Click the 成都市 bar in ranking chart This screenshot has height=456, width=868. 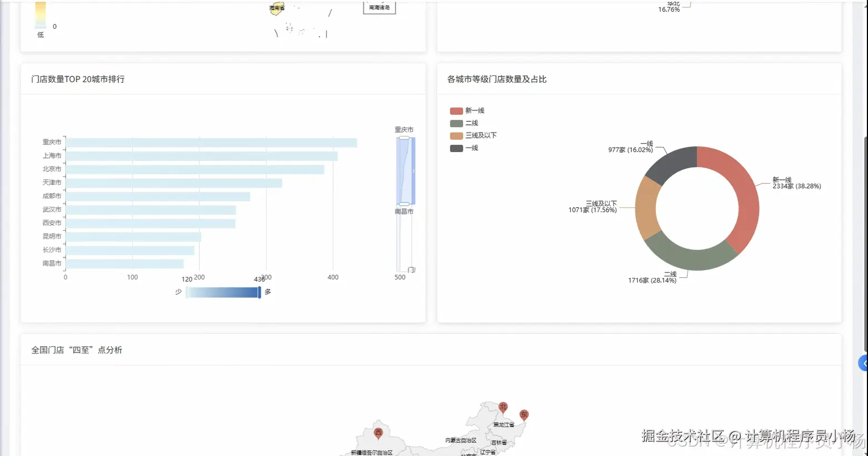(158, 196)
